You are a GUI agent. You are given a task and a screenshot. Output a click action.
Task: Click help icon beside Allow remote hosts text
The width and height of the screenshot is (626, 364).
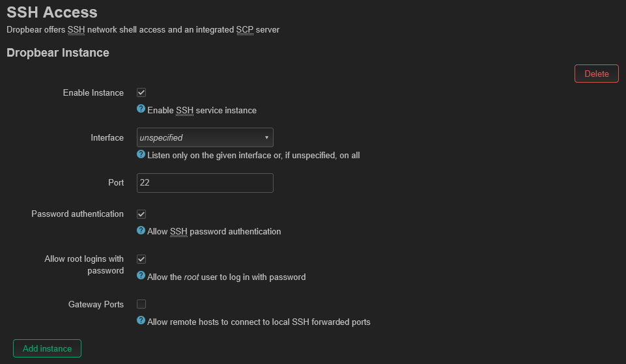click(x=141, y=320)
